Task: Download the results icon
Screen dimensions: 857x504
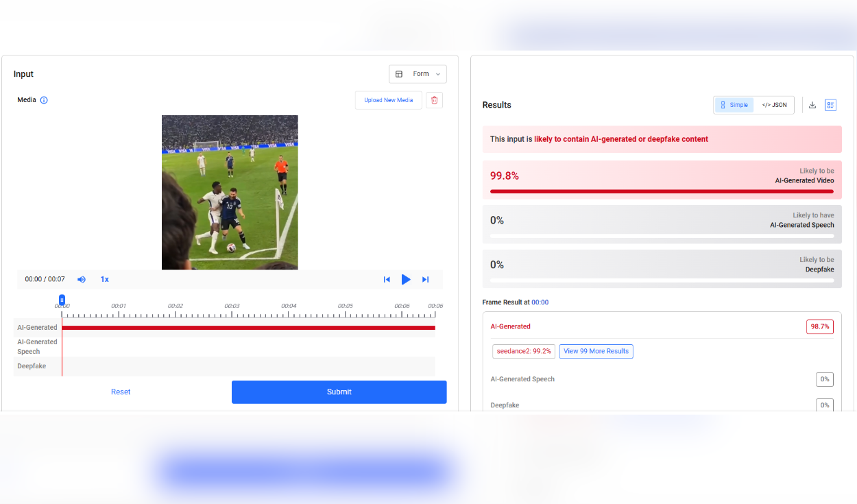Action: pos(812,105)
